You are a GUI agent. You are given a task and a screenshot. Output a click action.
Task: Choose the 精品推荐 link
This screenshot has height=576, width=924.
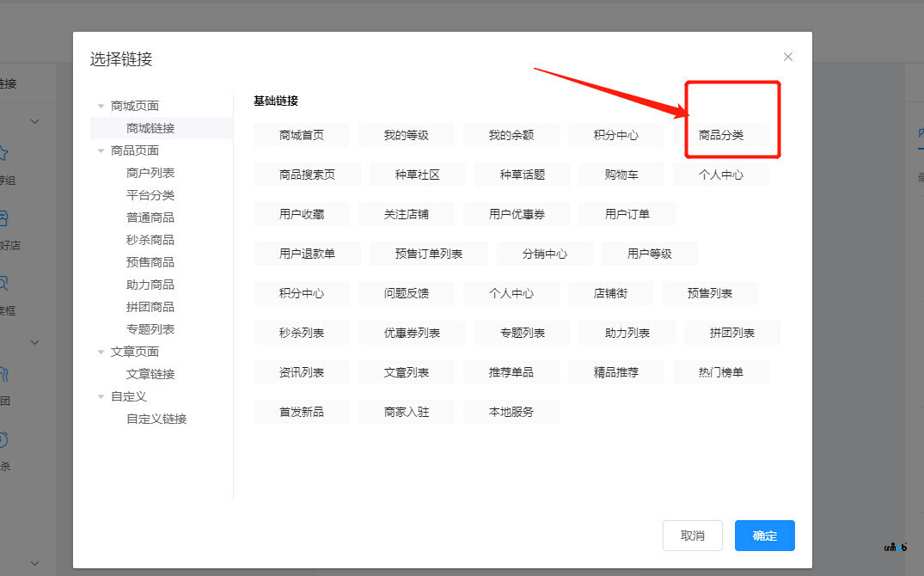(x=616, y=372)
